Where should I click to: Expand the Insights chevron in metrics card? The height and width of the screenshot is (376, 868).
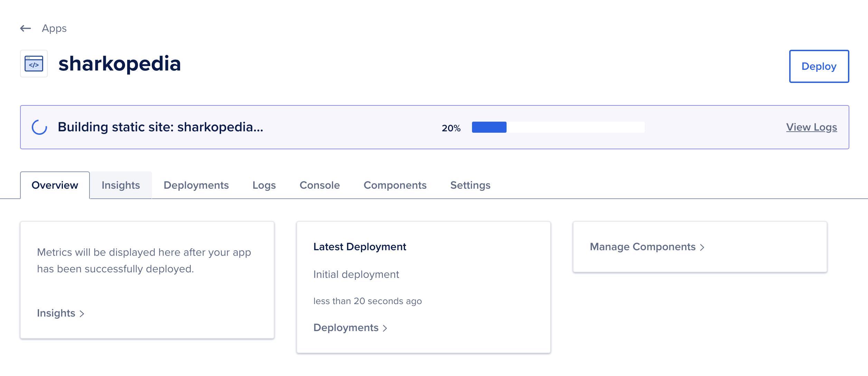82,313
